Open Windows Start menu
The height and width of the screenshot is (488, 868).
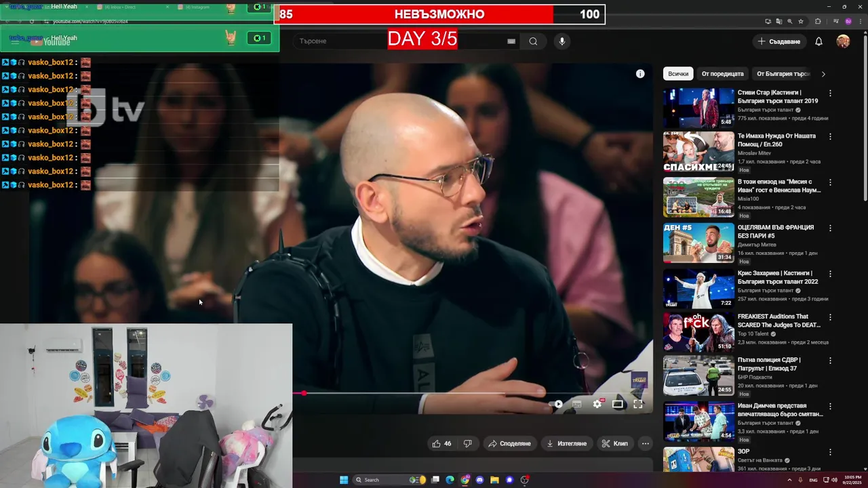tap(344, 480)
